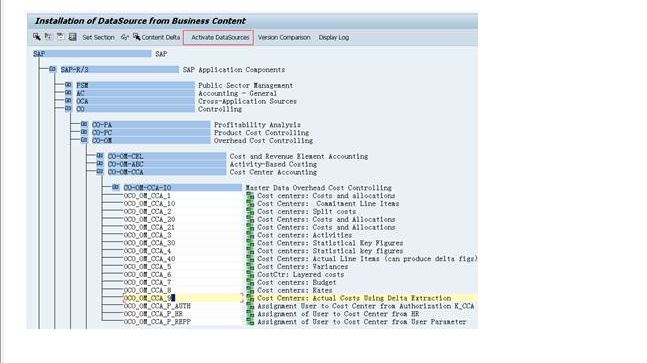Click DataSource icon for Split costs
The height and width of the screenshot is (363, 647).
(x=250, y=212)
